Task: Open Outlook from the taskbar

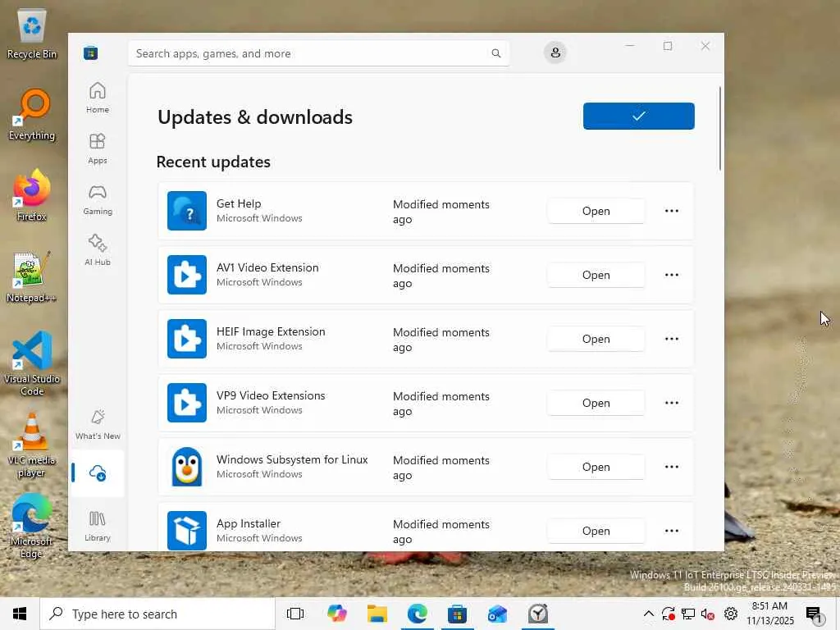Action: click(x=497, y=614)
